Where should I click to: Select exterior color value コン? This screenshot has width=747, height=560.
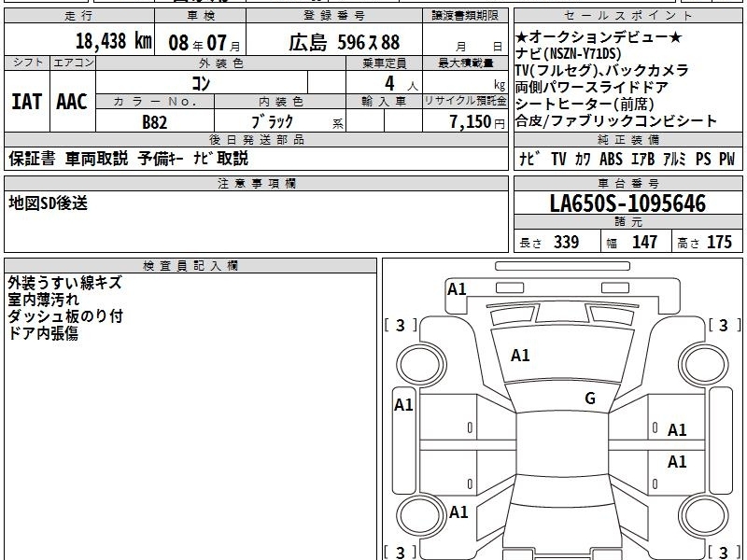point(201,83)
